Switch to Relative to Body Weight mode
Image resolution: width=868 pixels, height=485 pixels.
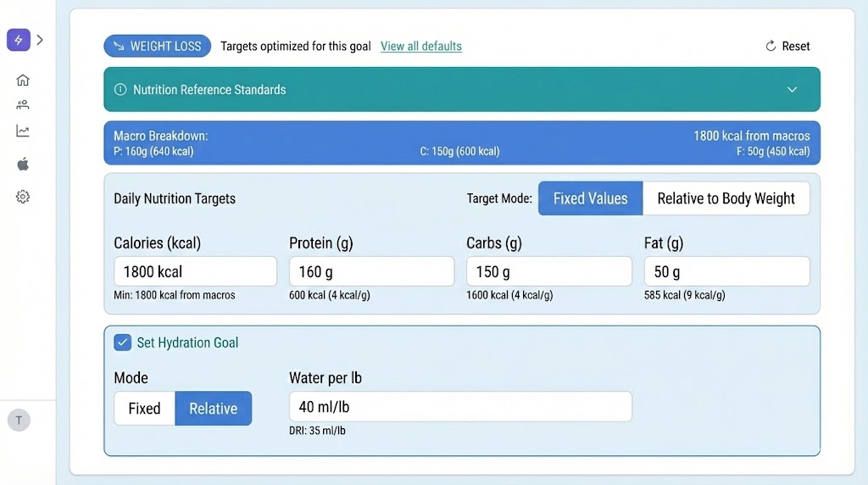(x=726, y=198)
